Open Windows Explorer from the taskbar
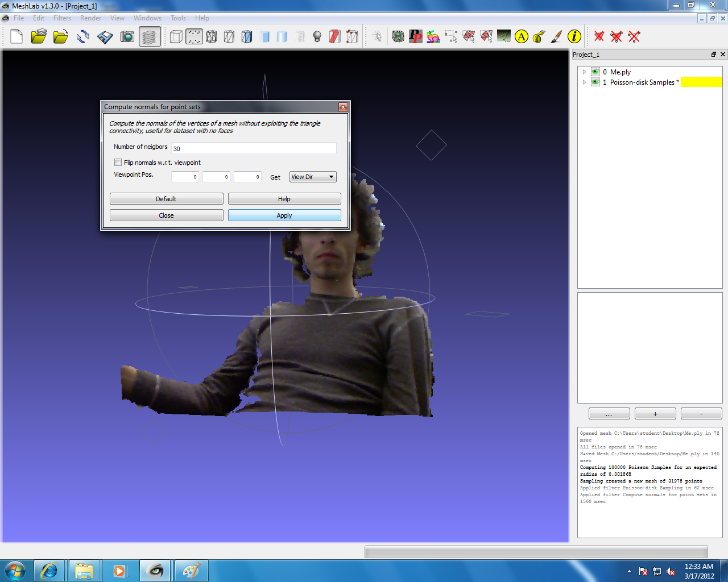The width and height of the screenshot is (728, 582). pyautogui.click(x=84, y=571)
